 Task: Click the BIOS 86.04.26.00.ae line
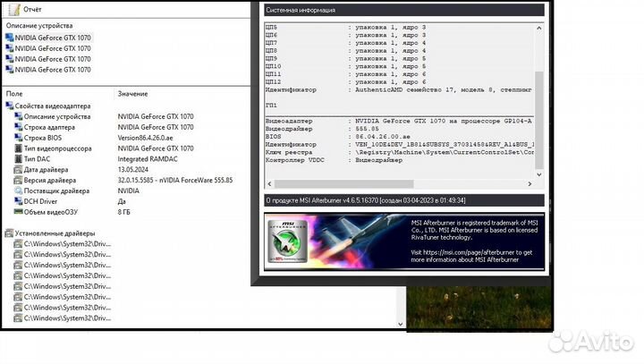(337, 137)
